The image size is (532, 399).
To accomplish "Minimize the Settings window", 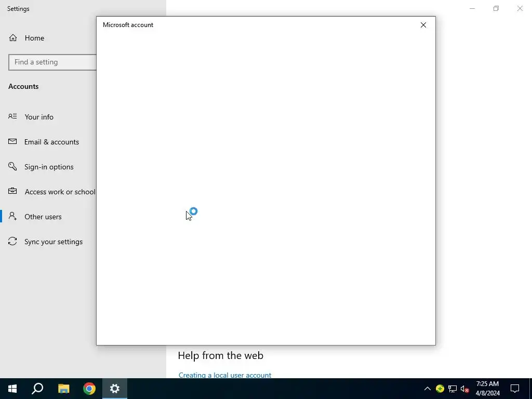I will (472, 8).
